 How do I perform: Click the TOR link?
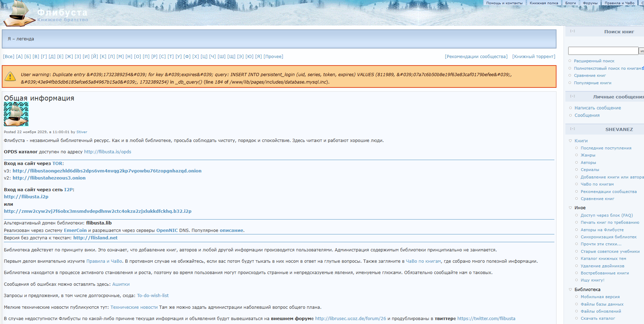tap(57, 164)
